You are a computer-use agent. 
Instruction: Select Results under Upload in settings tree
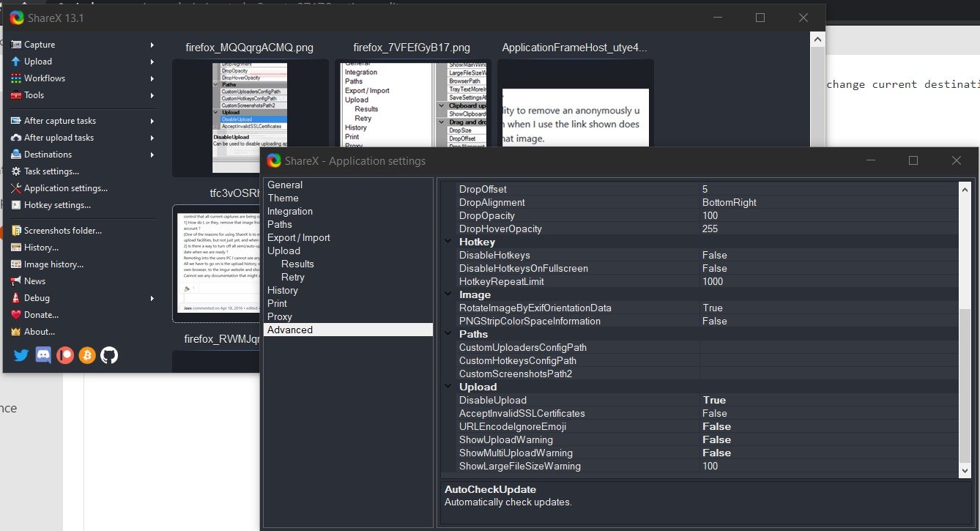click(x=297, y=264)
